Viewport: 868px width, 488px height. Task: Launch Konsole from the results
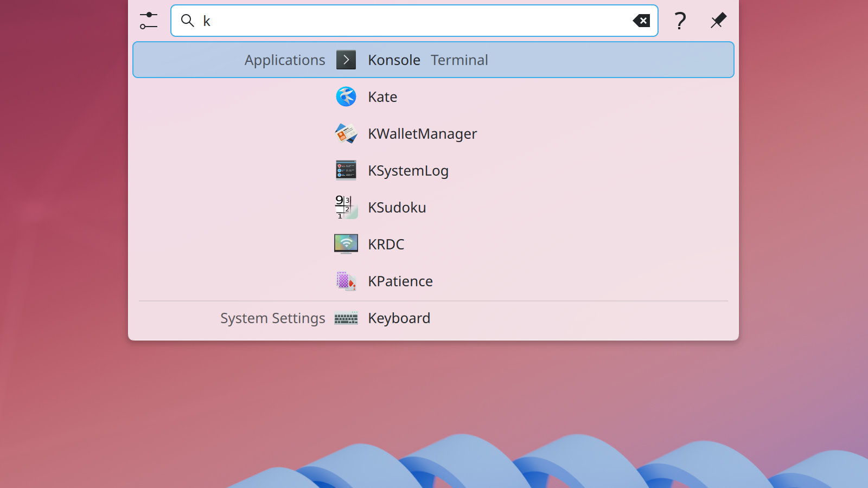coord(394,60)
